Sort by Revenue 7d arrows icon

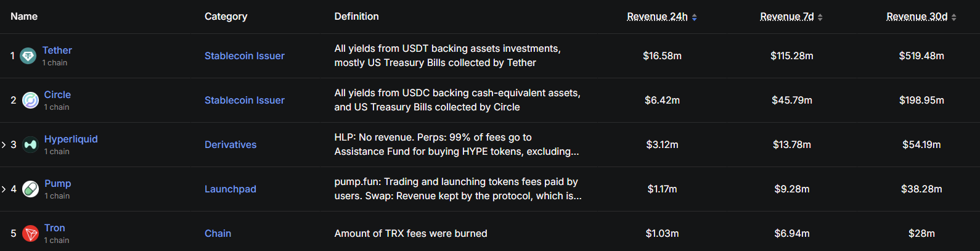820,17
